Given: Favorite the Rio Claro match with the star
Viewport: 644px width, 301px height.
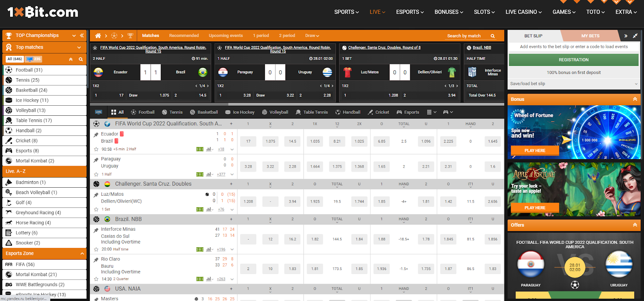Looking at the screenshot, I should tap(96, 279).
